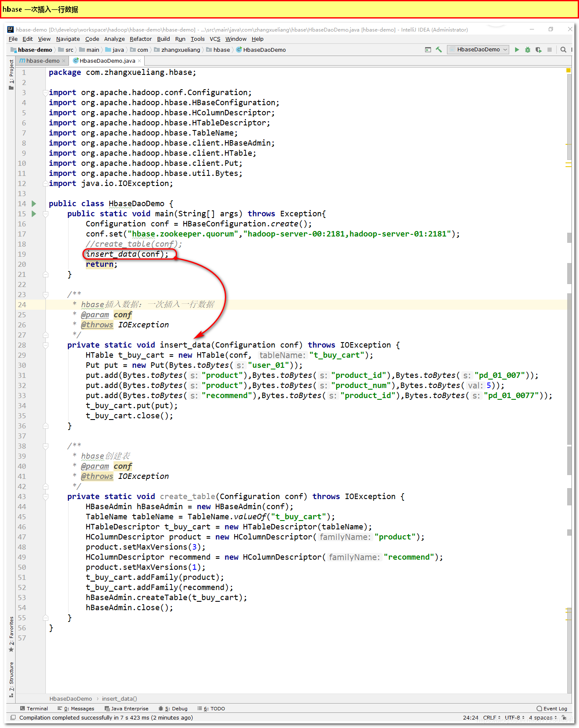
Task: Collapse the javadoc fold on line 38
Action: [45, 446]
